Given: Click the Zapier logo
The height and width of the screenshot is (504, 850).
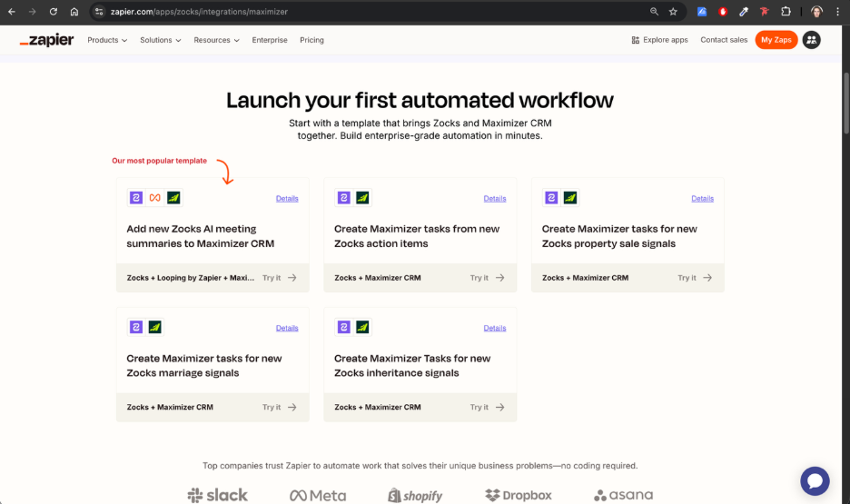Looking at the screenshot, I should pos(46,40).
